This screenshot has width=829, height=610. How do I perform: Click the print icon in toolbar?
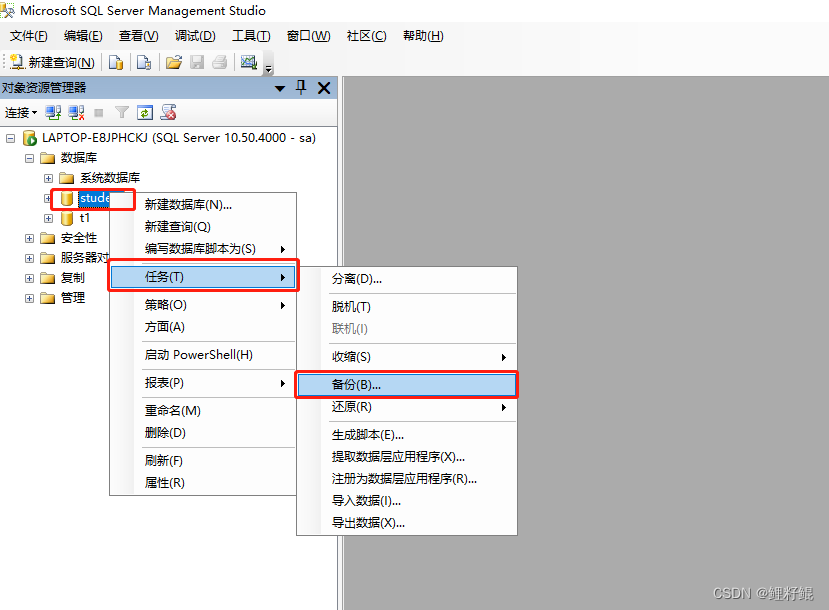(x=219, y=62)
